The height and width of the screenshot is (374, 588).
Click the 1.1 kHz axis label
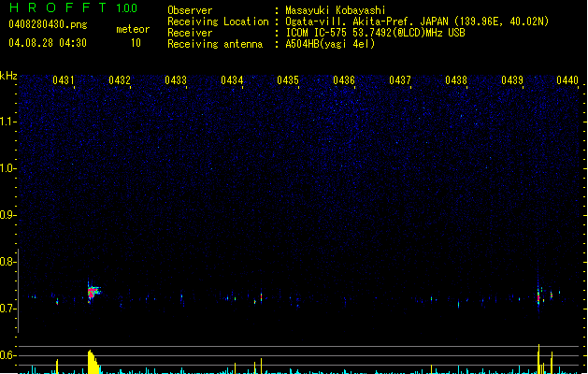pyautogui.click(x=8, y=122)
